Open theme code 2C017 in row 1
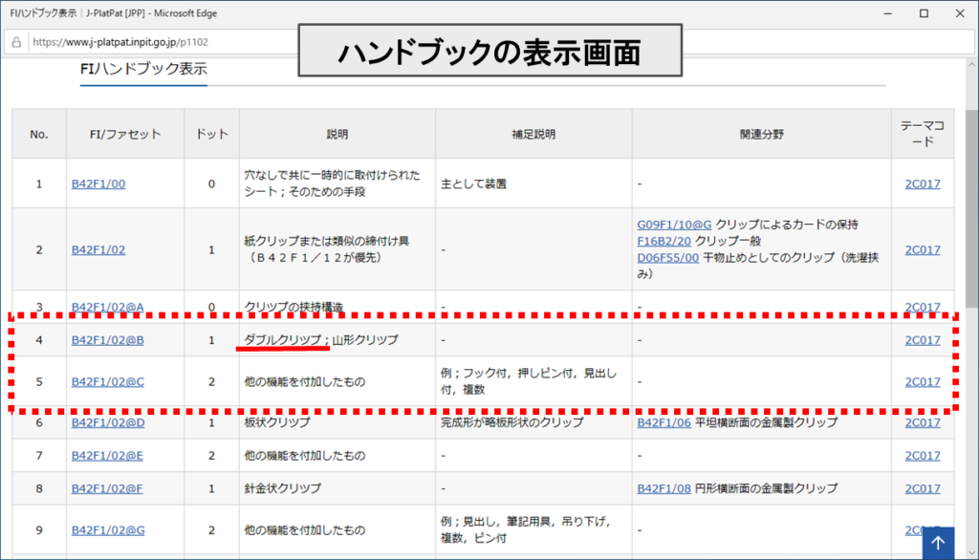 [x=922, y=183]
